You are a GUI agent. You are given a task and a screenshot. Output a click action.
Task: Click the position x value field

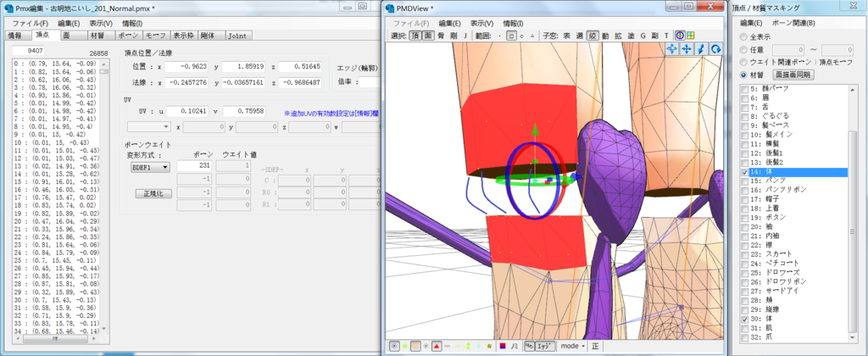coord(189,66)
